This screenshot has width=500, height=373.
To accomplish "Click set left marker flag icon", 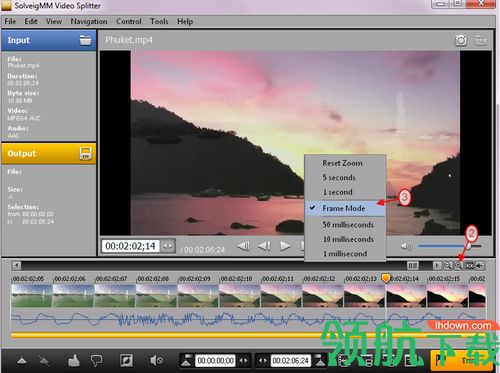I will click(x=186, y=360).
